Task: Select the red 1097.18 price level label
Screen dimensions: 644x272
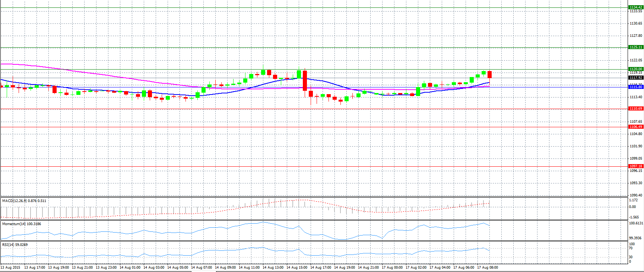Action: point(635,166)
